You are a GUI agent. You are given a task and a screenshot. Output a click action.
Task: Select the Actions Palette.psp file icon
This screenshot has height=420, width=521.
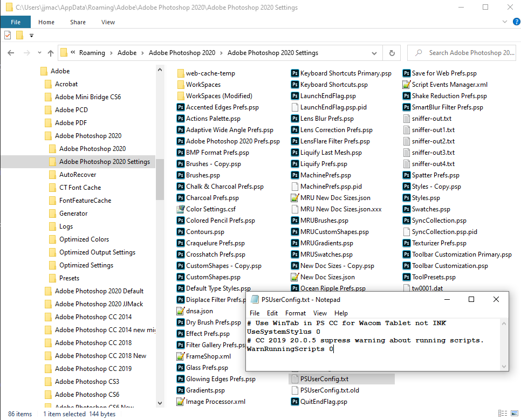tap(181, 118)
